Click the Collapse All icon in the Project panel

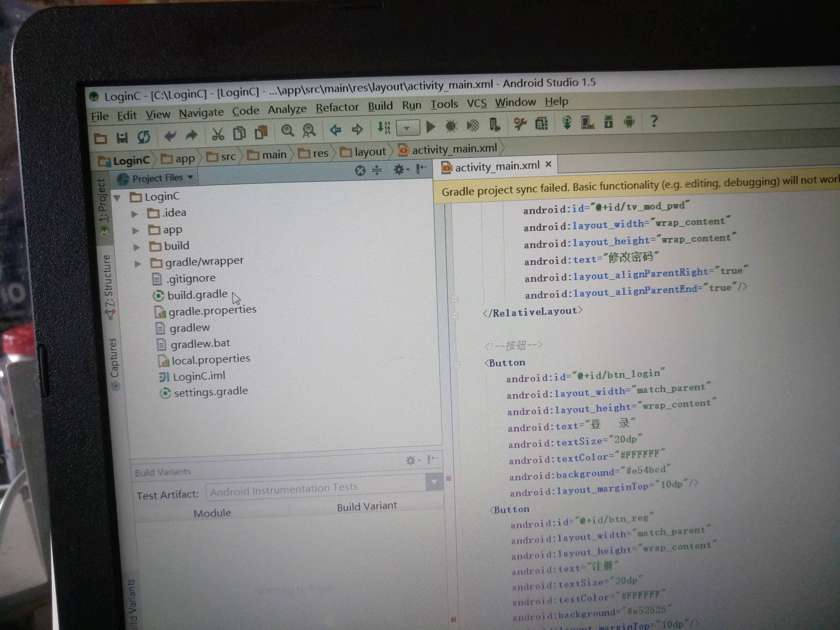(377, 170)
